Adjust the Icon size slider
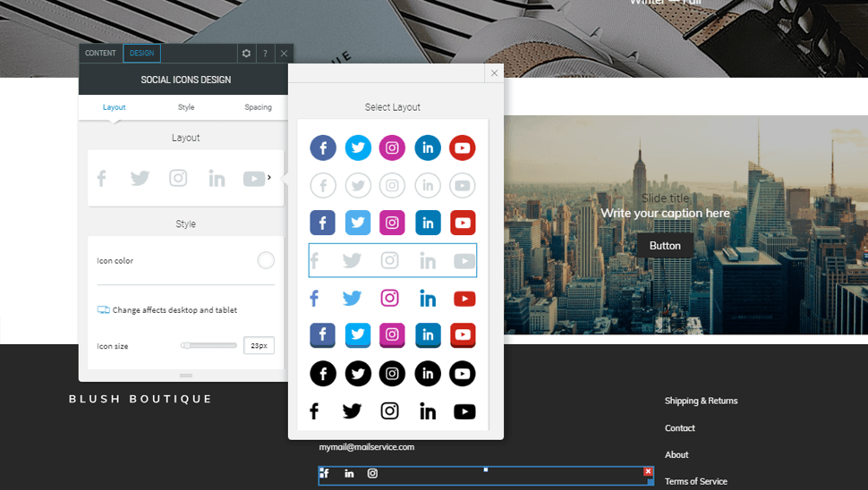The height and width of the screenshot is (490, 868). 208,346
